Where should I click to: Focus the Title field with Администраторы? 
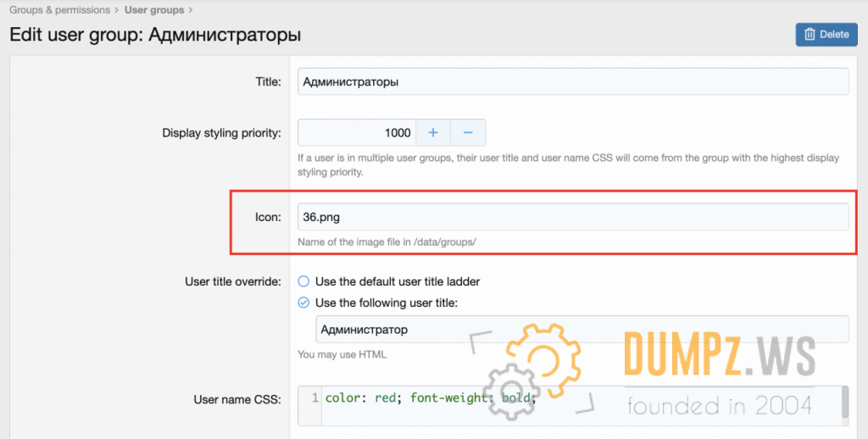click(x=573, y=82)
